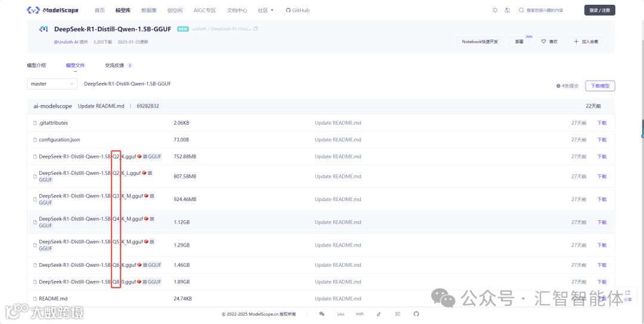Click GGUF tag on Q2_K.gguf row
644x324 pixels.
click(153, 157)
